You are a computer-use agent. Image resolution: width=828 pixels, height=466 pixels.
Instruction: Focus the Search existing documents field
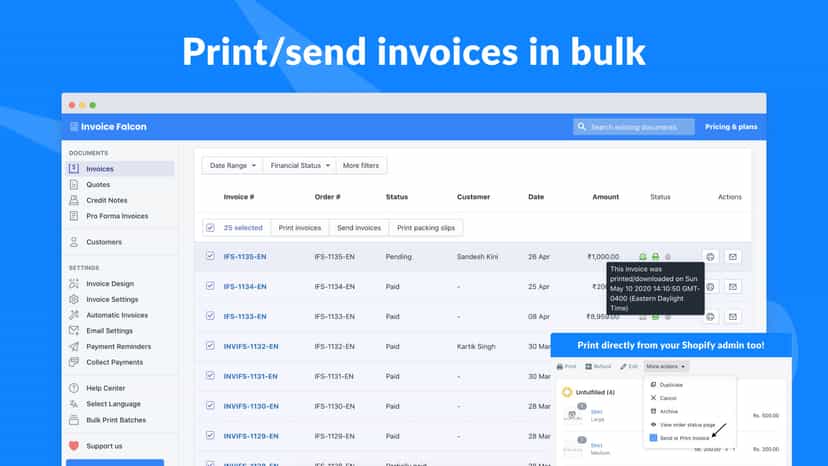coord(634,127)
